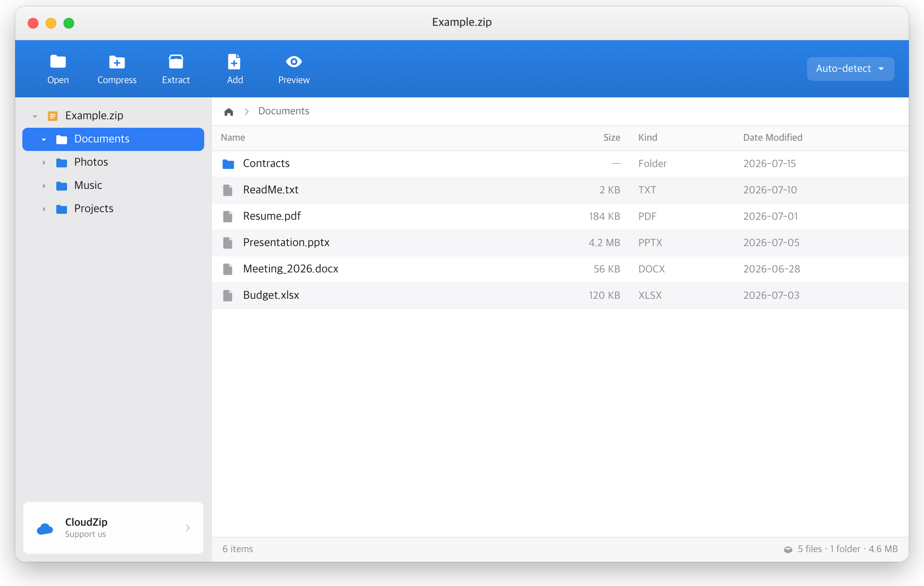Click the 2026-06-28 date cell

click(772, 269)
